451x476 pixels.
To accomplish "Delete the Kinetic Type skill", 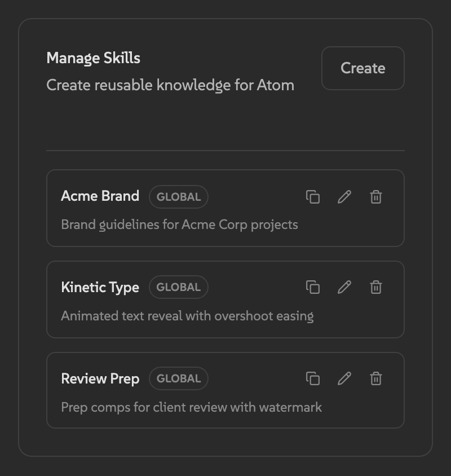I will [376, 287].
